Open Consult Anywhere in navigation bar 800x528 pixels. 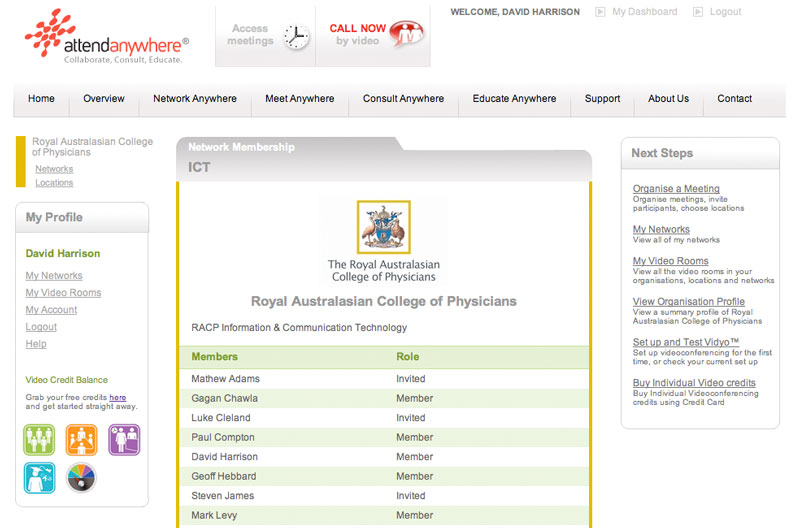pos(403,98)
